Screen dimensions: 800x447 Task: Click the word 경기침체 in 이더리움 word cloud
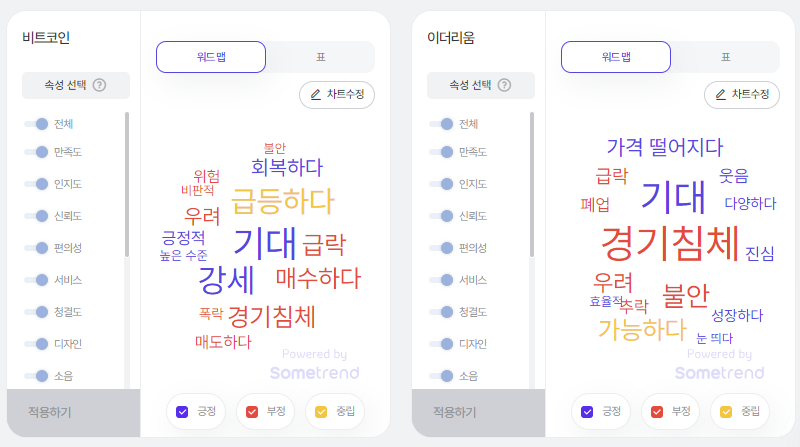[670, 243]
